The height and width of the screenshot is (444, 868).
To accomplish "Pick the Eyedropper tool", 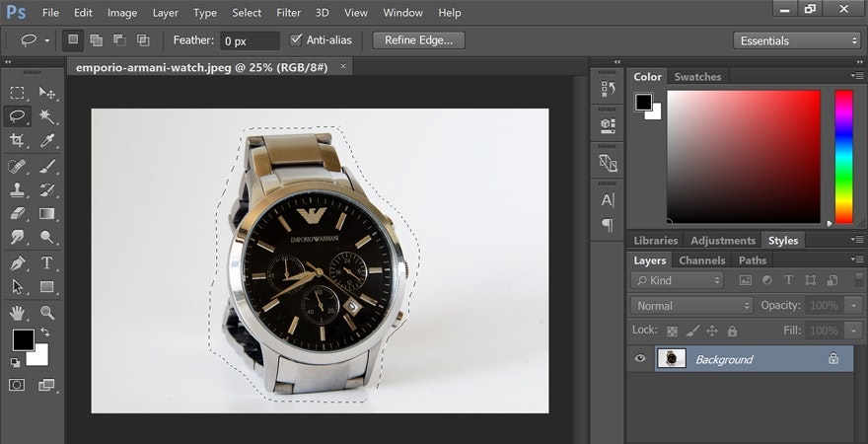I will point(46,141).
